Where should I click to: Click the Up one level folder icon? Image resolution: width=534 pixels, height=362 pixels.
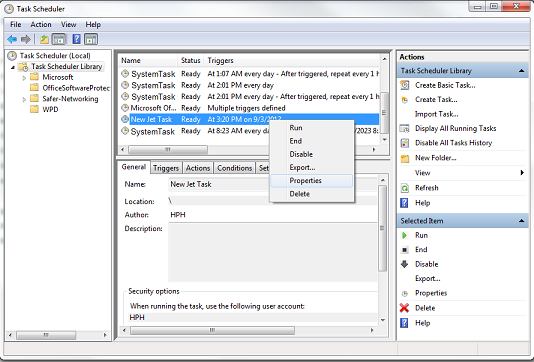44,40
